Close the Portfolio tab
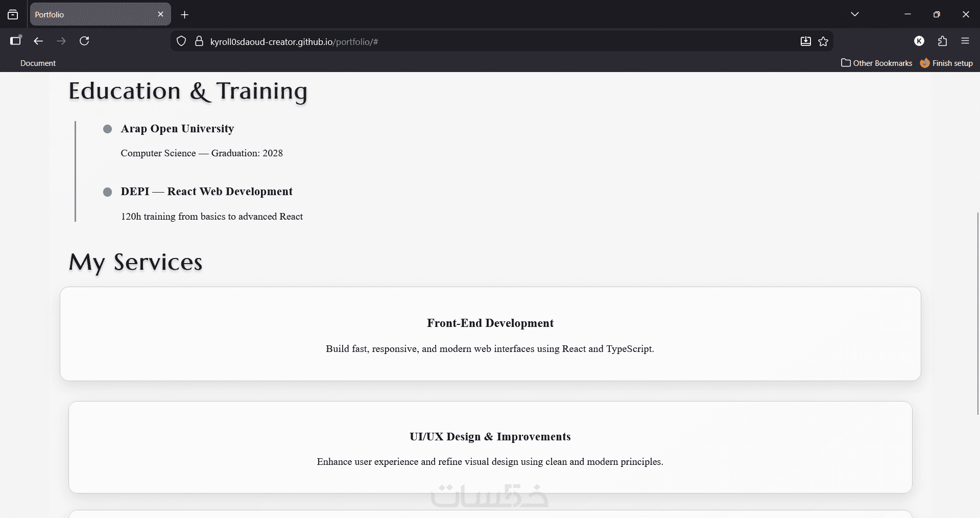This screenshot has height=518, width=980. point(160,14)
